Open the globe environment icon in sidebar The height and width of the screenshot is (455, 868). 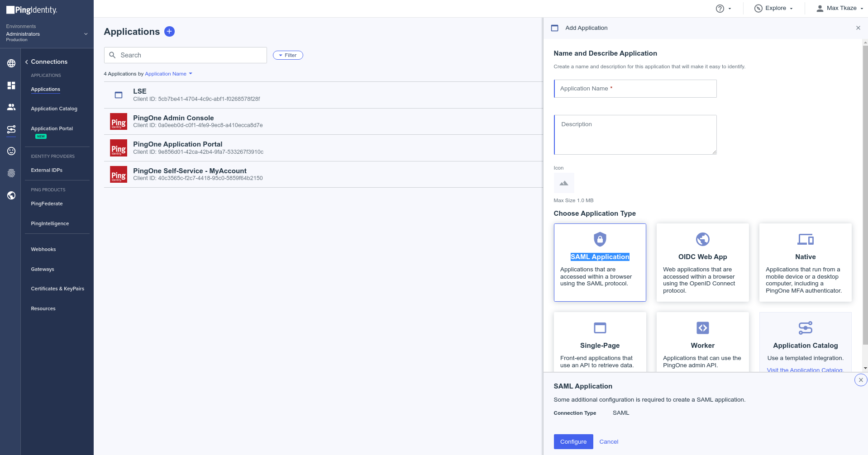[x=11, y=63]
